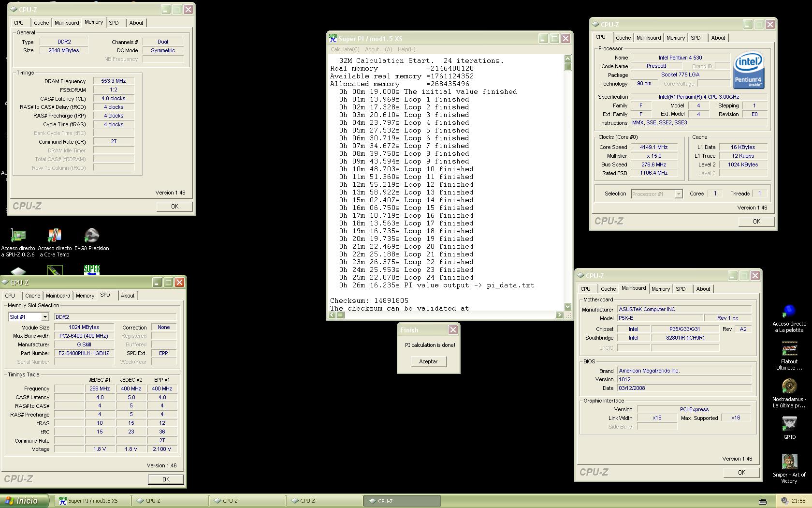
Task: Select the last CPU-Z taskbar button
Action: coord(402,501)
